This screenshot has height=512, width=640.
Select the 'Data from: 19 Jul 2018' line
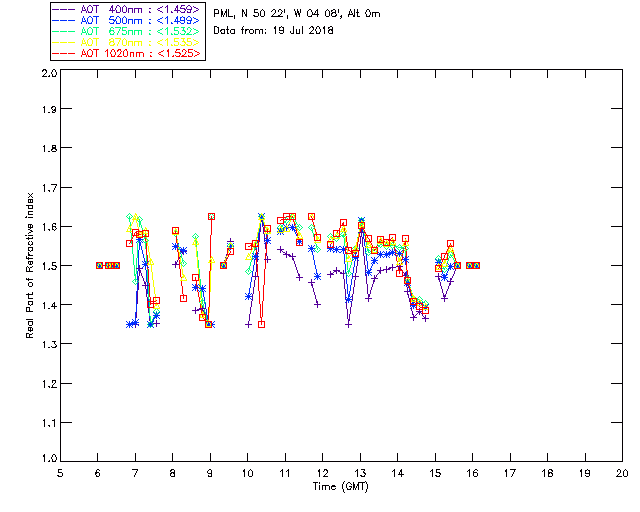coord(273,31)
